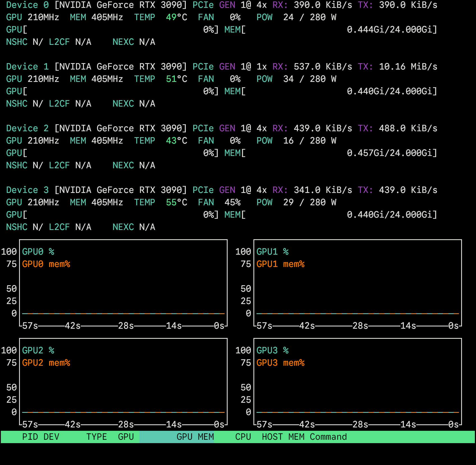Select Device 3's 0.440Gi/24.000Gi memory value
This screenshot has width=476, height=465.
390,215
